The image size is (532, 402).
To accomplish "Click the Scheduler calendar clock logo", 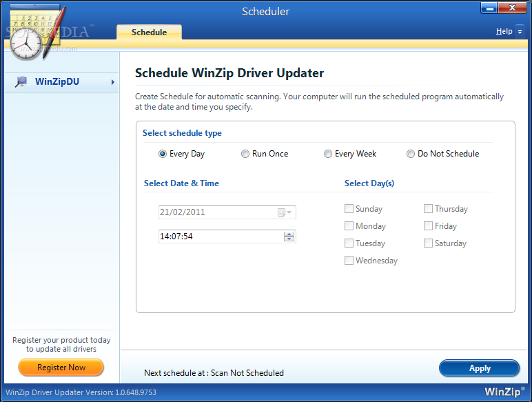I will tap(36, 32).
